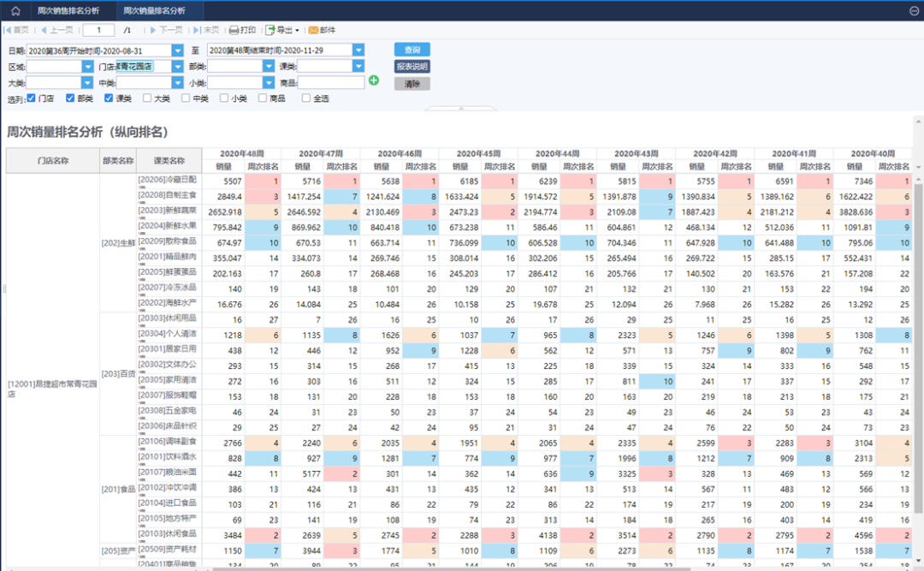This screenshot has height=571, width=924.
Task: Switch to 周次销售排名分析 tab
Action: point(68,11)
